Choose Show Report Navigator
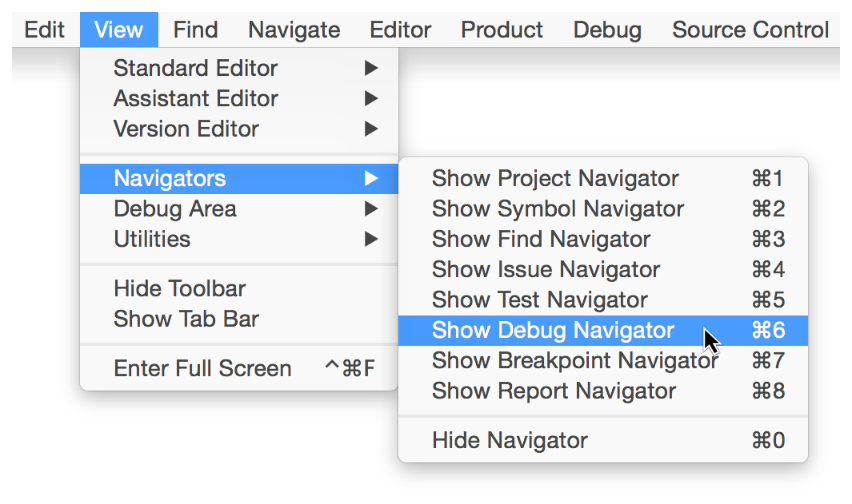The width and height of the screenshot is (852, 504). click(554, 391)
